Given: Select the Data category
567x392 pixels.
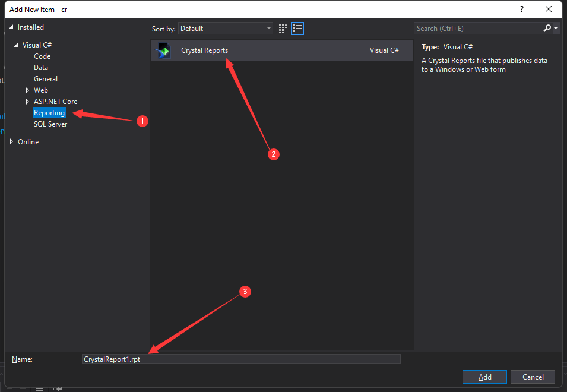Looking at the screenshot, I should coord(41,68).
